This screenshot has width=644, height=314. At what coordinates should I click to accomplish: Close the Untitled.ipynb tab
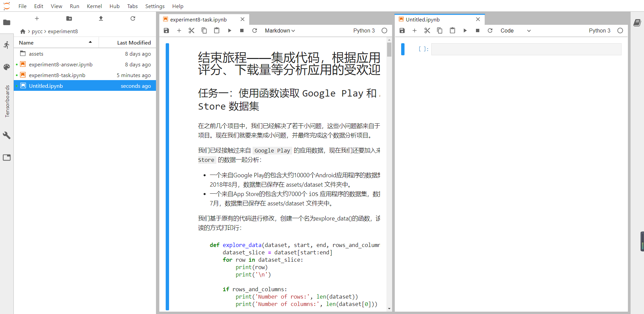click(478, 19)
